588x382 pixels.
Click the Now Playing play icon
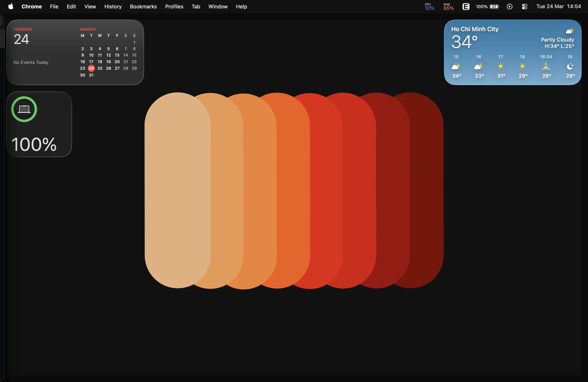point(509,7)
